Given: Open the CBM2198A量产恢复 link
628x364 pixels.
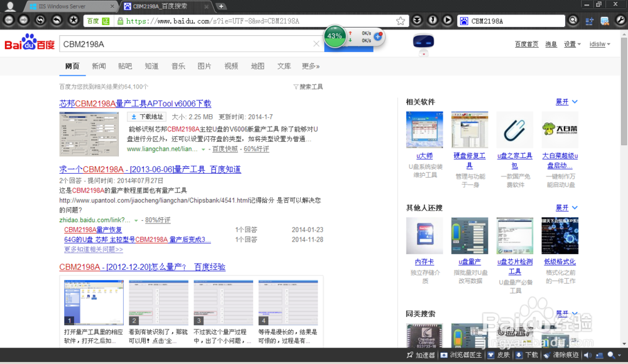Looking at the screenshot, I should [x=93, y=230].
